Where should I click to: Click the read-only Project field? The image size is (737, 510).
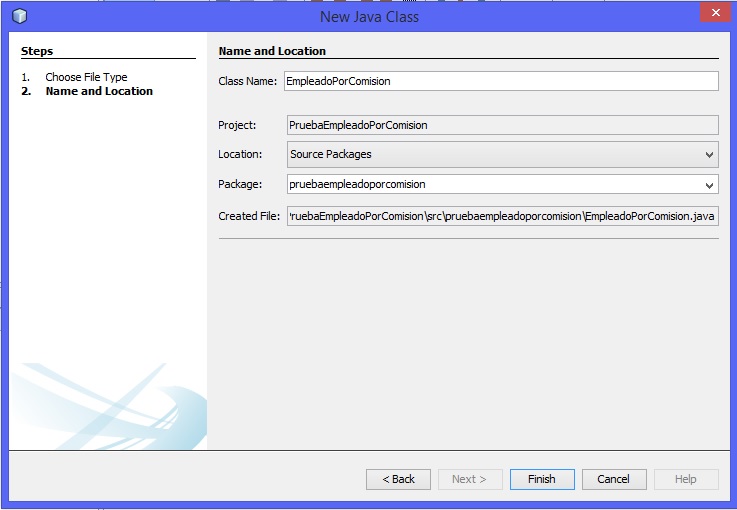pos(500,125)
